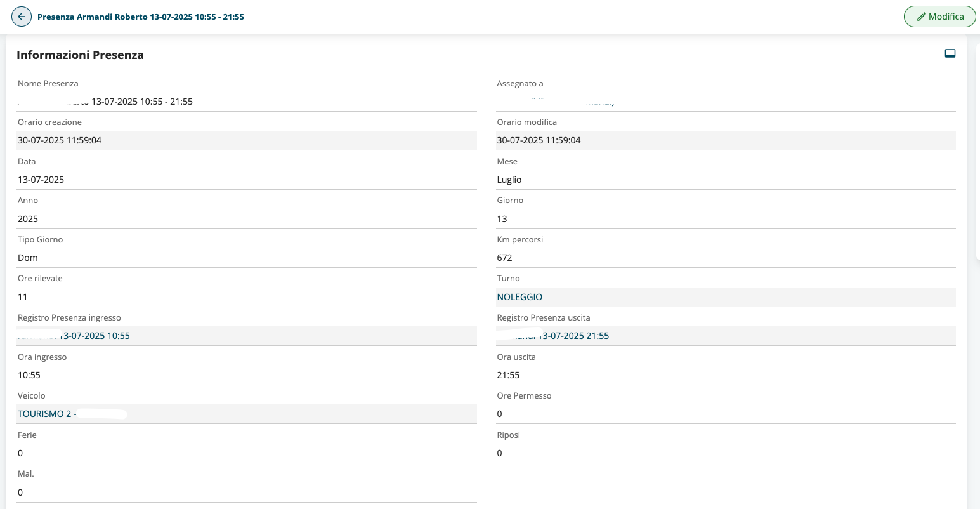This screenshot has width=980, height=509.
Task: Click the Tipo Giorno label
Action: tap(40, 239)
